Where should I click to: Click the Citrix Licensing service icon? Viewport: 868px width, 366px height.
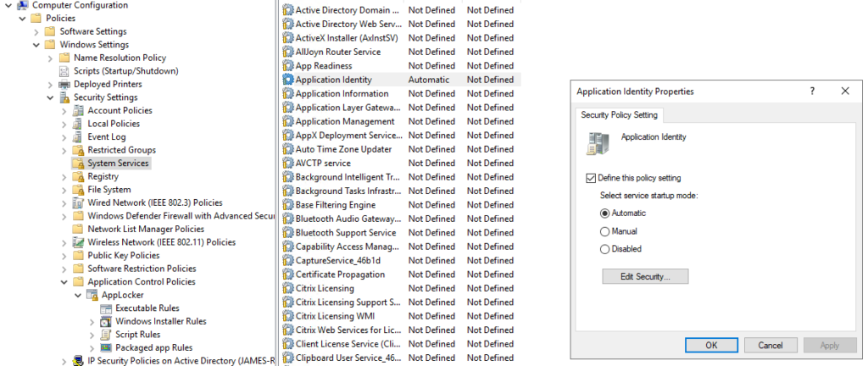287,288
